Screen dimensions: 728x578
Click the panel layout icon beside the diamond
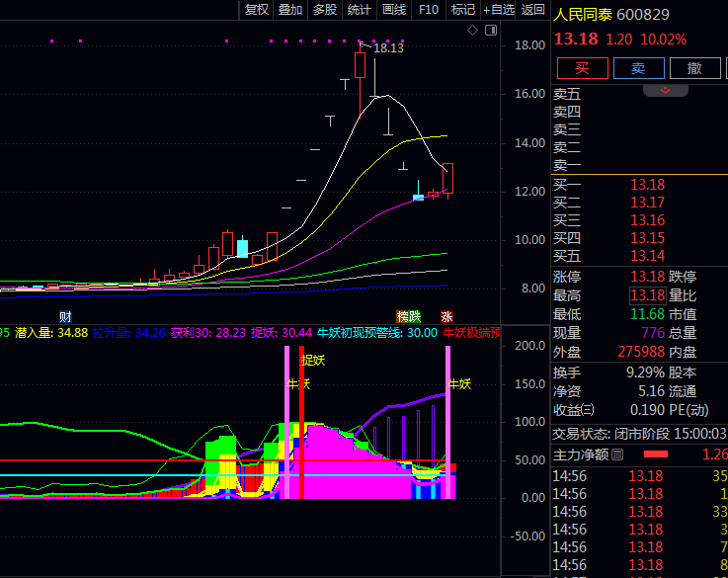click(488, 32)
